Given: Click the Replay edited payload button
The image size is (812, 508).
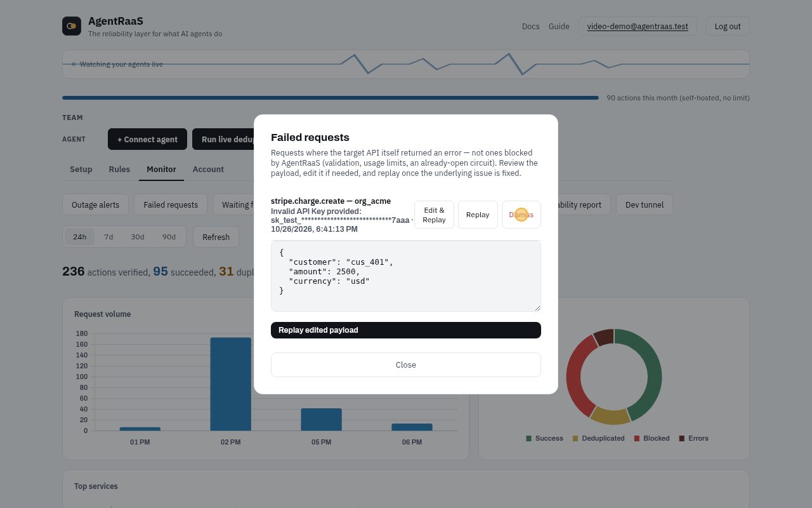Looking at the screenshot, I should tap(406, 330).
